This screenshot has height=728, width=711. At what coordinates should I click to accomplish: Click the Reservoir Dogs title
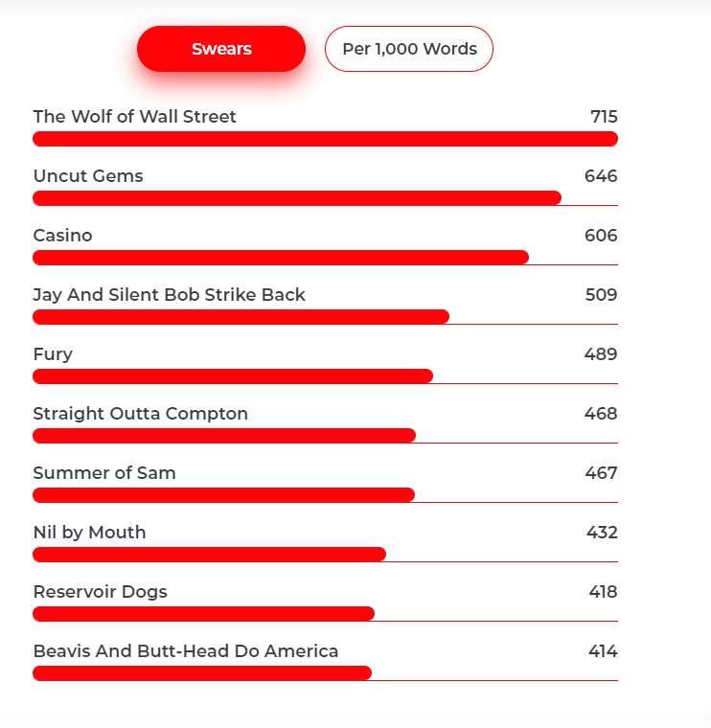(100, 592)
